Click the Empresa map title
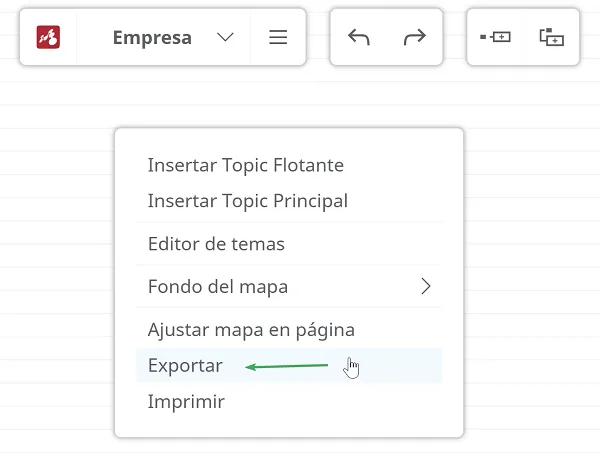This screenshot has width=600, height=458. (x=152, y=37)
